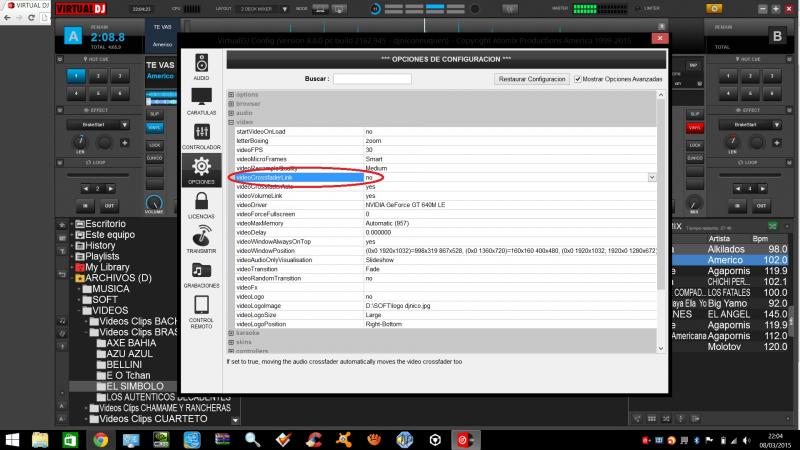Select deck B letter badge
The image size is (800, 450).
[x=777, y=36]
